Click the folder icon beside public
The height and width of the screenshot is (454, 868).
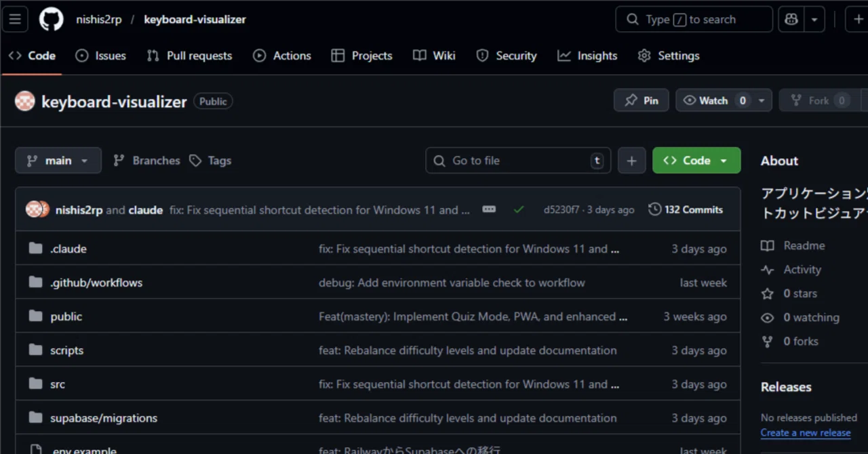point(36,316)
